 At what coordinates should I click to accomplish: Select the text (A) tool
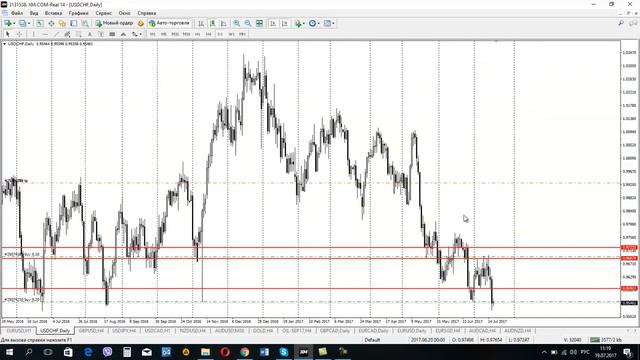point(90,34)
